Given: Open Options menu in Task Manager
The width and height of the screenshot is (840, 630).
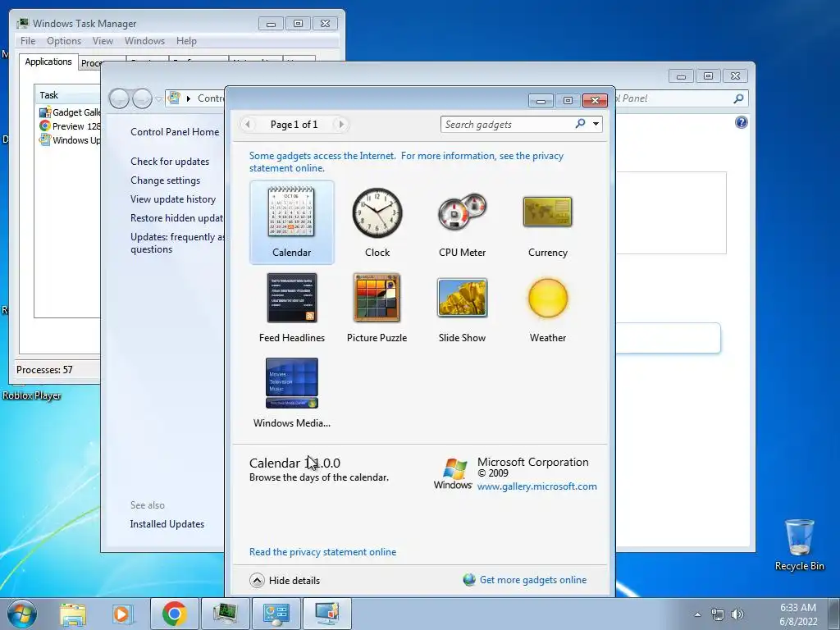Looking at the screenshot, I should (64, 41).
